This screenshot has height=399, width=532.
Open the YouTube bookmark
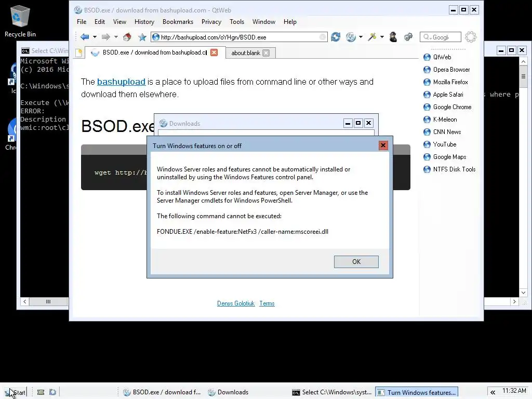[x=440, y=144]
